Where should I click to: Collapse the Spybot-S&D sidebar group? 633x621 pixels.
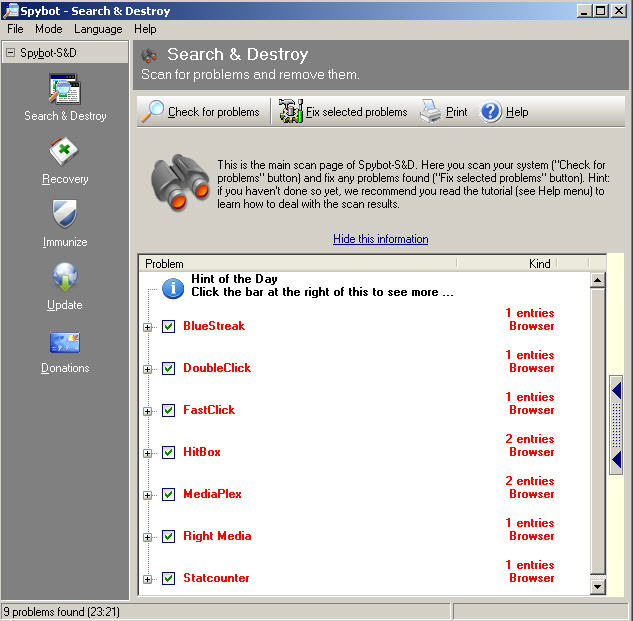point(10,52)
